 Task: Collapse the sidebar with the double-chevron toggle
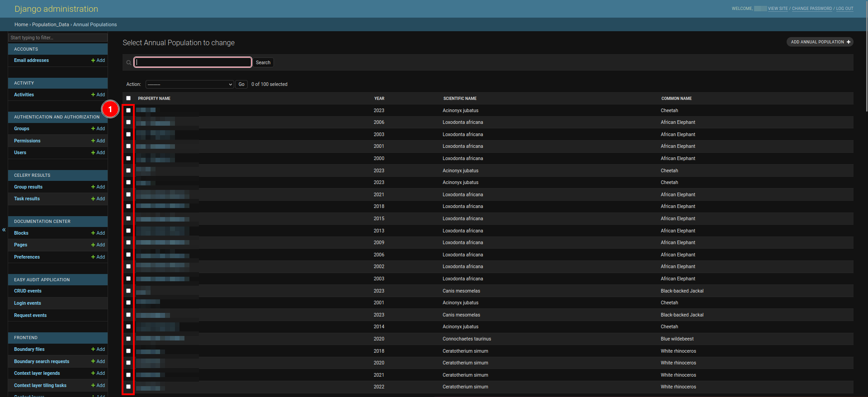(4, 230)
